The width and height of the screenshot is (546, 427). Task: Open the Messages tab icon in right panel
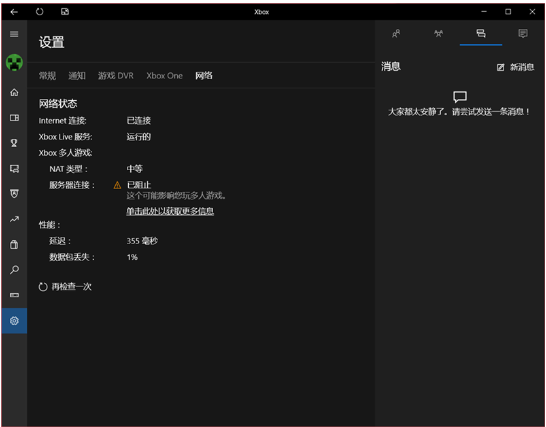(481, 33)
